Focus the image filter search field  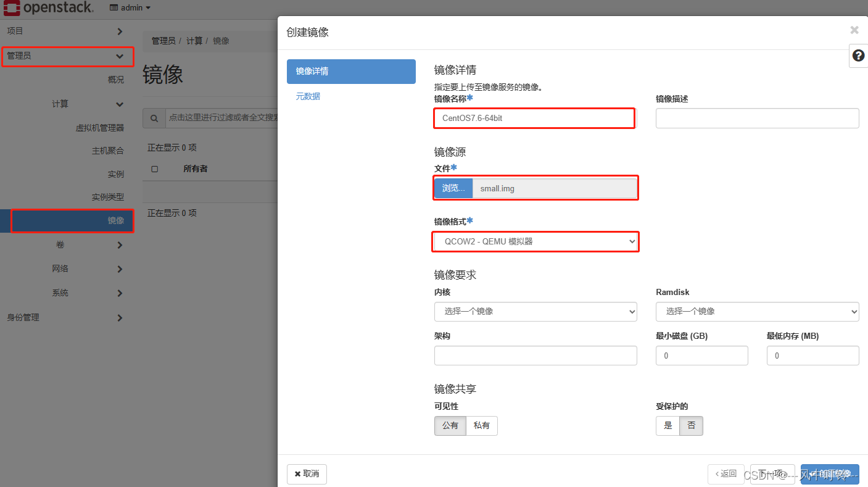(221, 117)
